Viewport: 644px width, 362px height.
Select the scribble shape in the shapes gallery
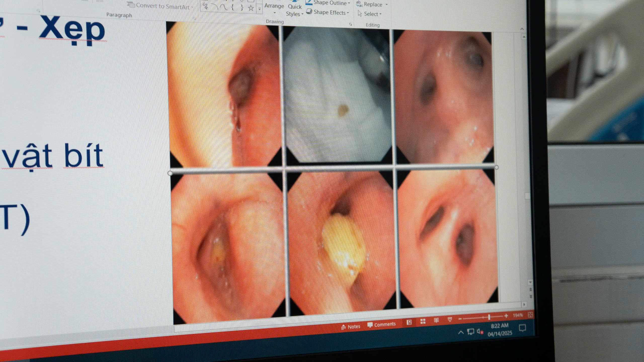206,6
